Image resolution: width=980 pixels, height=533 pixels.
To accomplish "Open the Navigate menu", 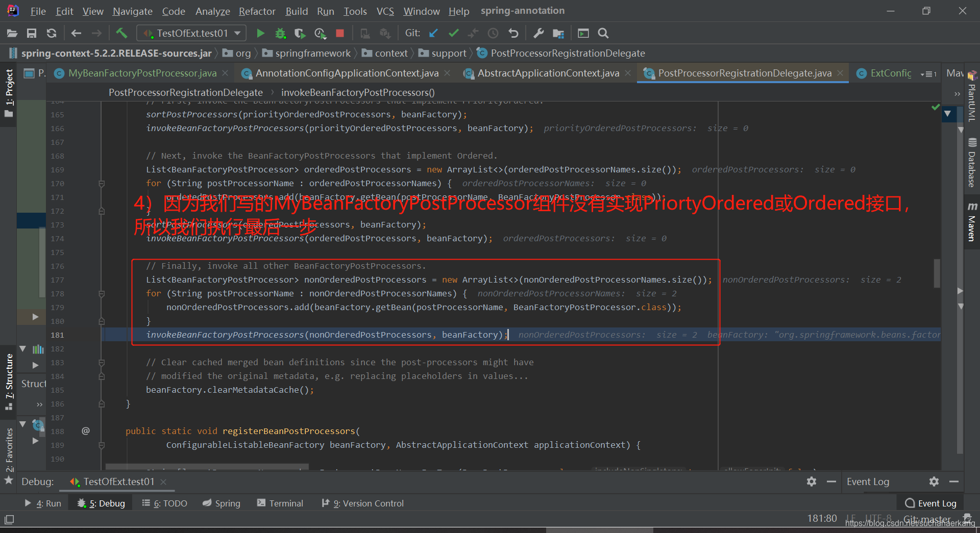I will [x=133, y=11].
